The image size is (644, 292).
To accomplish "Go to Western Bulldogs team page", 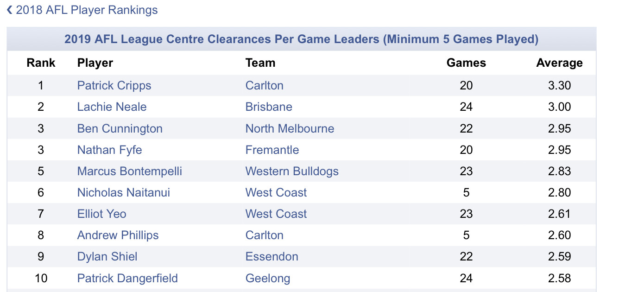I will click(x=292, y=171).
